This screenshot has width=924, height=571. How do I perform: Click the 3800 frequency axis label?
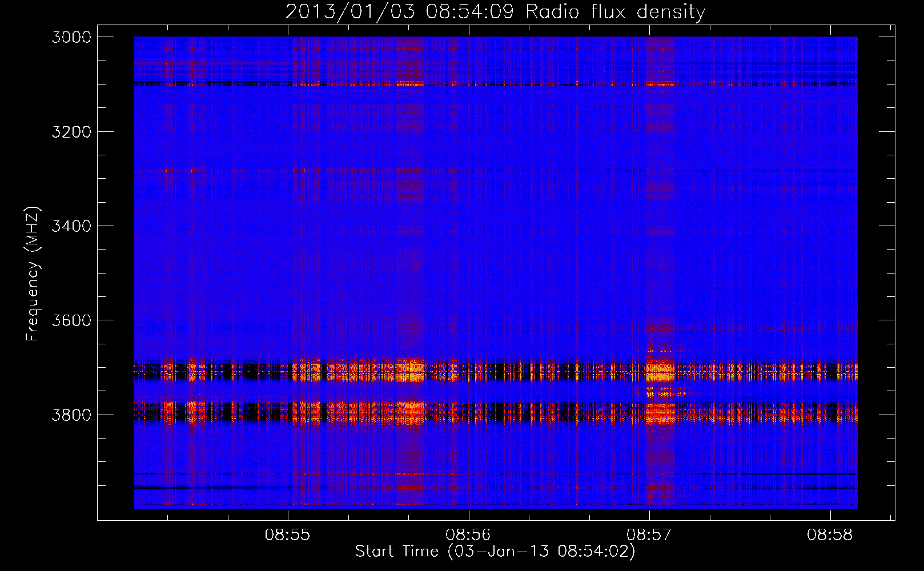(71, 415)
